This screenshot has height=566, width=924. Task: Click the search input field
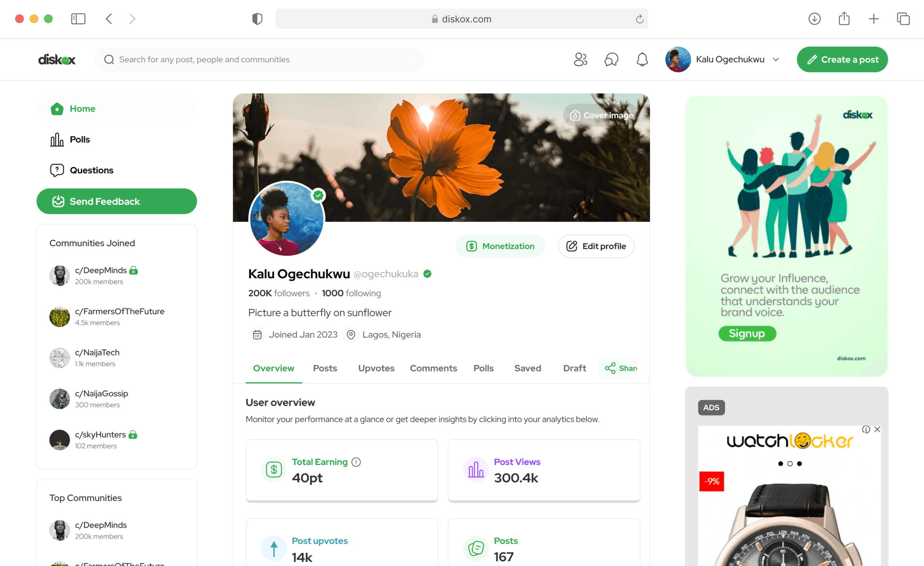tap(259, 59)
